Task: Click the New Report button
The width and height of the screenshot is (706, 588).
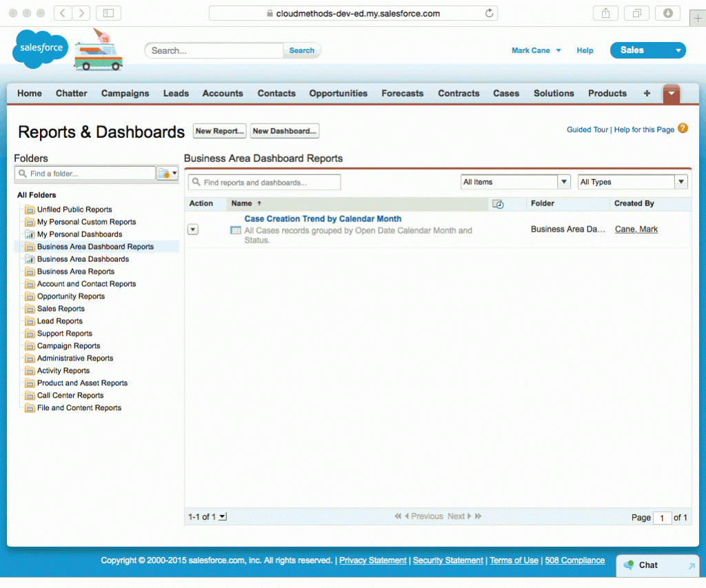Action: point(220,131)
